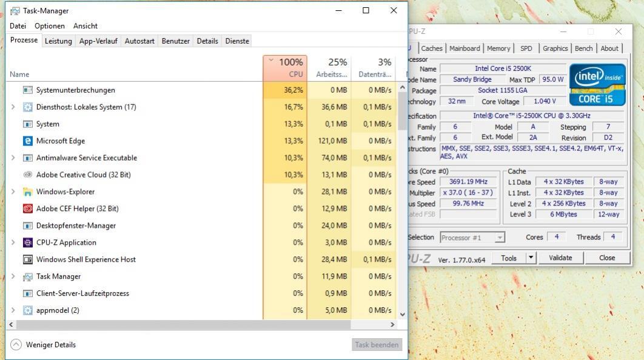
Task: Click the Task Manager process icon
Action: point(27,277)
